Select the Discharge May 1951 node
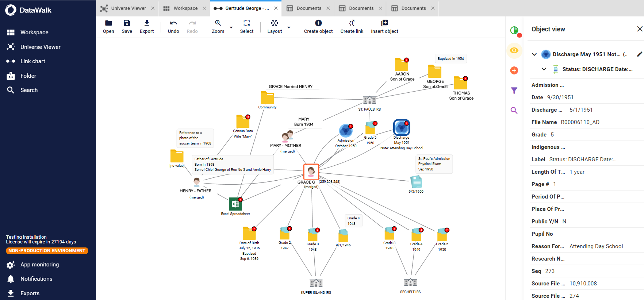The width and height of the screenshot is (644, 300). click(402, 127)
